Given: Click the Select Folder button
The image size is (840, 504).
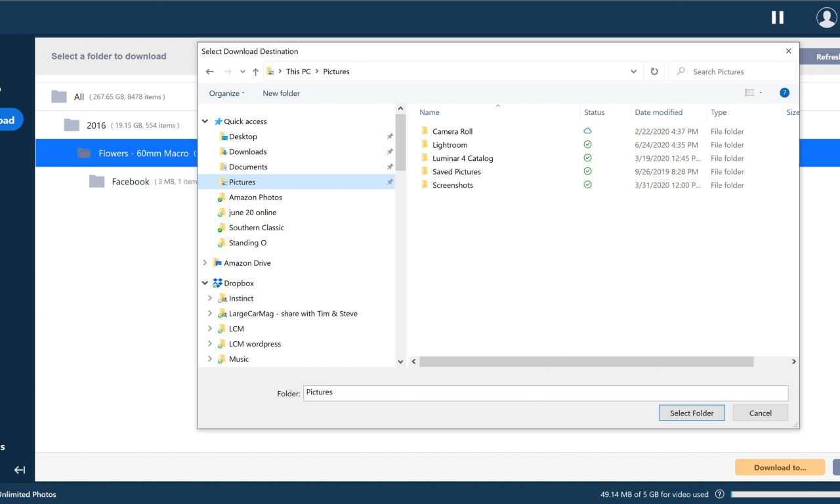Looking at the screenshot, I should tap(691, 413).
